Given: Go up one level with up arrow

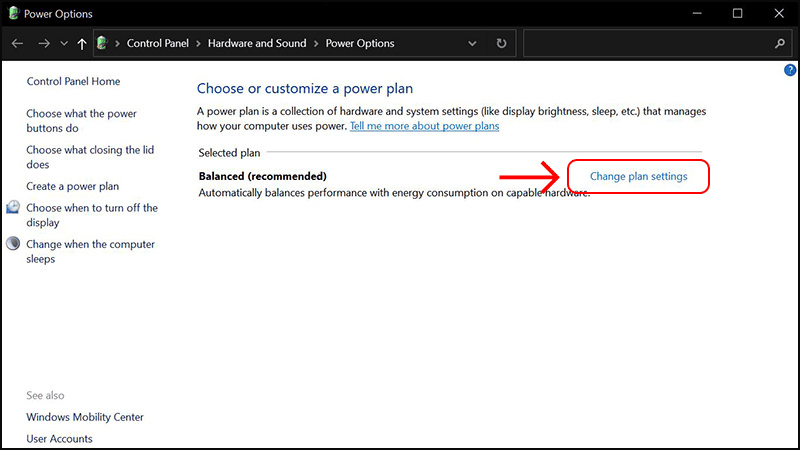Looking at the screenshot, I should [x=81, y=44].
